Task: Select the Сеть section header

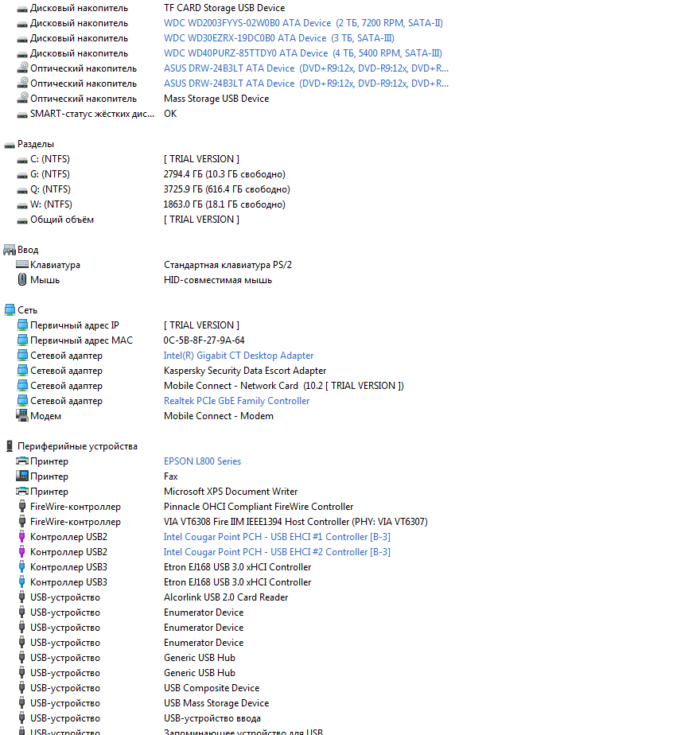Action: point(27,310)
